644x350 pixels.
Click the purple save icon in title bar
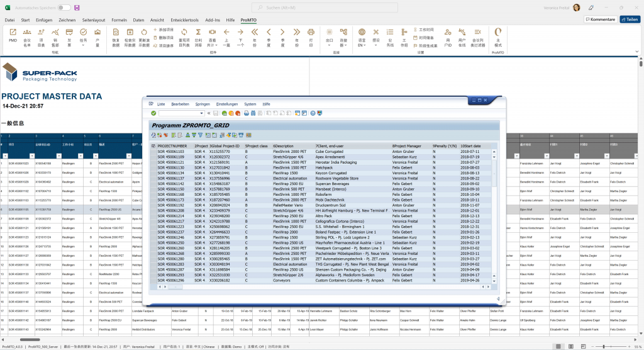coord(77,8)
